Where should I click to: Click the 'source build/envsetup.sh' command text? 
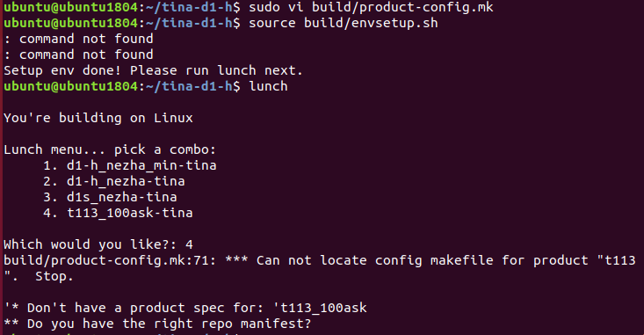click(344, 23)
